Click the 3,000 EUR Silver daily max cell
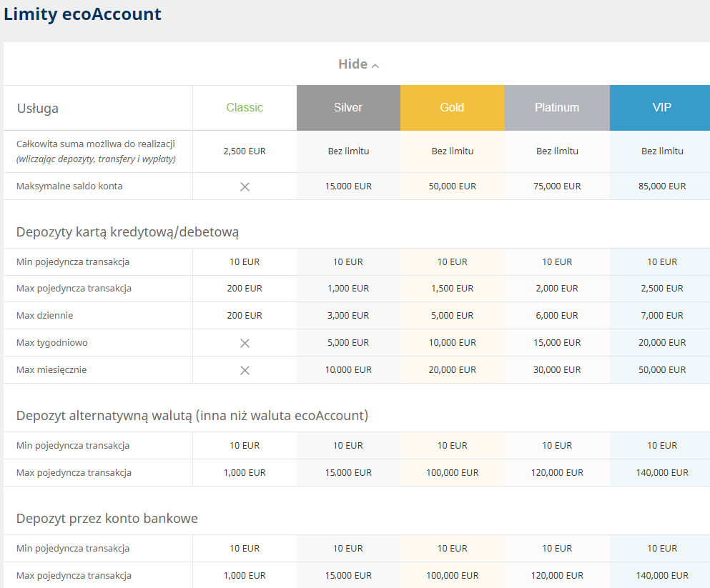This screenshot has width=710, height=588. pos(348,316)
